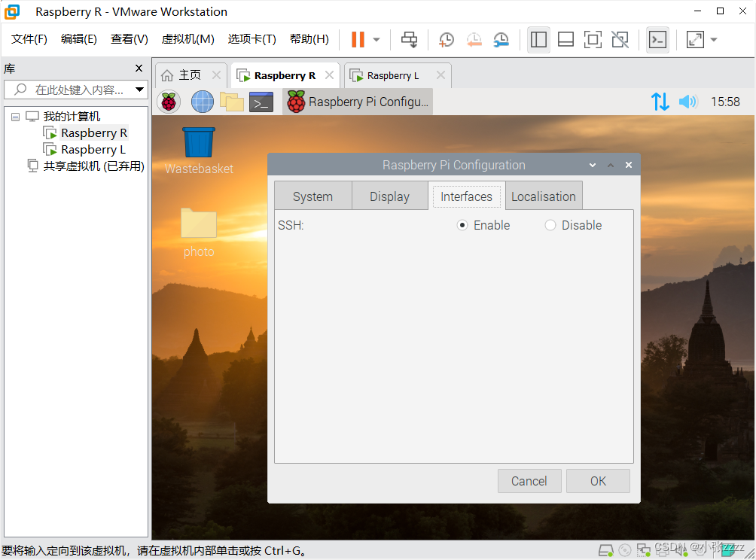Screen dimensions: 756x560
Task: Click the Unity mode toolbar icon
Action: (620, 40)
